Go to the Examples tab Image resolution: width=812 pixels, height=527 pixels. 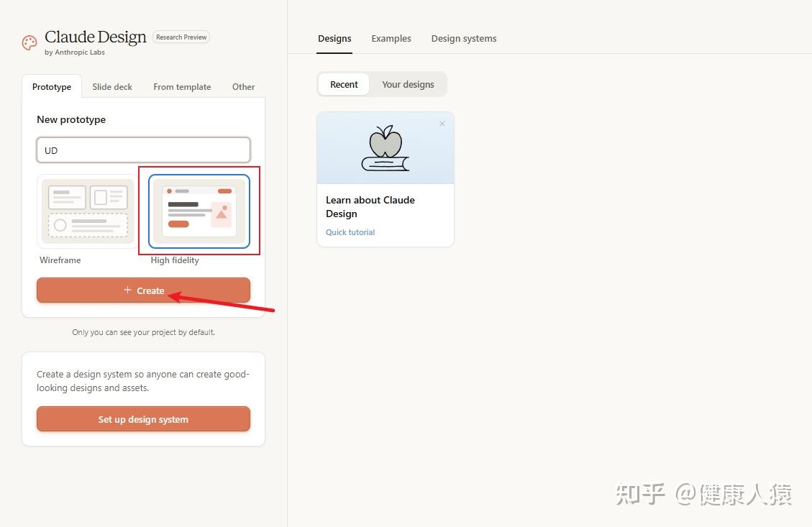point(391,39)
